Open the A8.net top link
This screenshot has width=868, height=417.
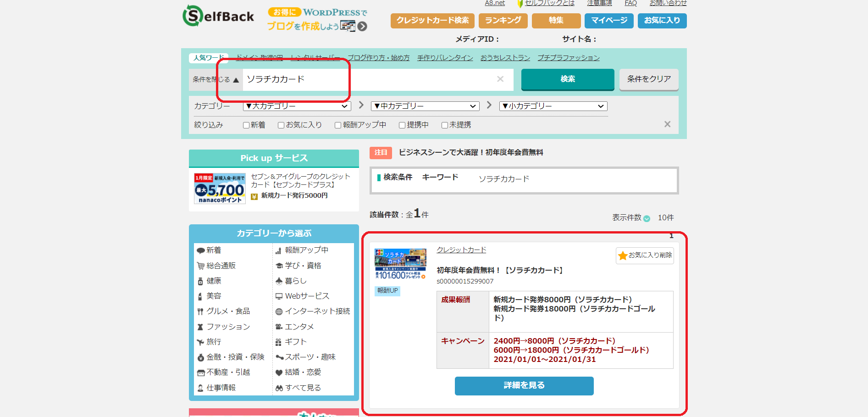pyautogui.click(x=495, y=3)
